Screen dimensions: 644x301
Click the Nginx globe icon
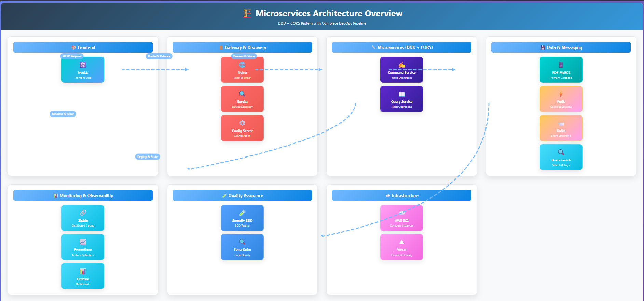tap(242, 65)
